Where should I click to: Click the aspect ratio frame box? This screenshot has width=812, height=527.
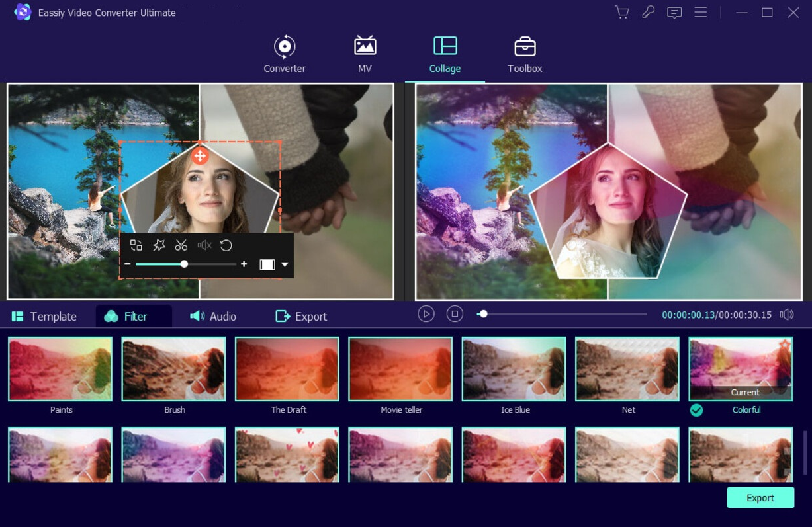pyautogui.click(x=267, y=264)
